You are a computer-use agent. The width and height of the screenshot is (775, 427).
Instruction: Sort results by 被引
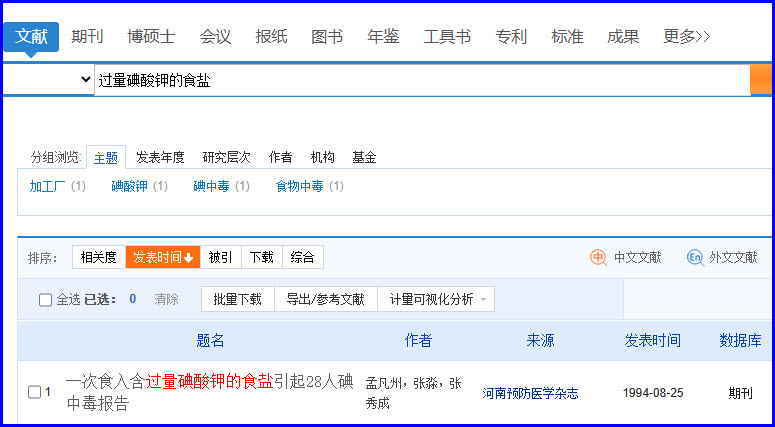(x=220, y=257)
